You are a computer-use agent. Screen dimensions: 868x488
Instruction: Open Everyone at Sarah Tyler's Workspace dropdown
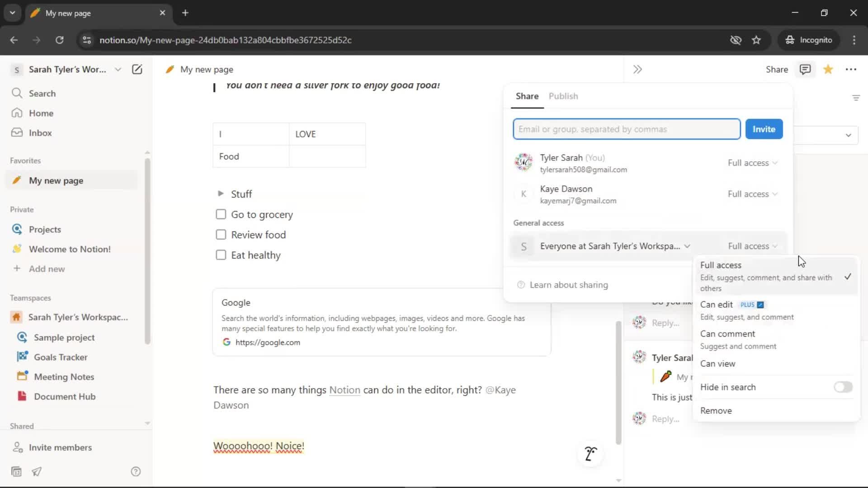click(x=615, y=246)
